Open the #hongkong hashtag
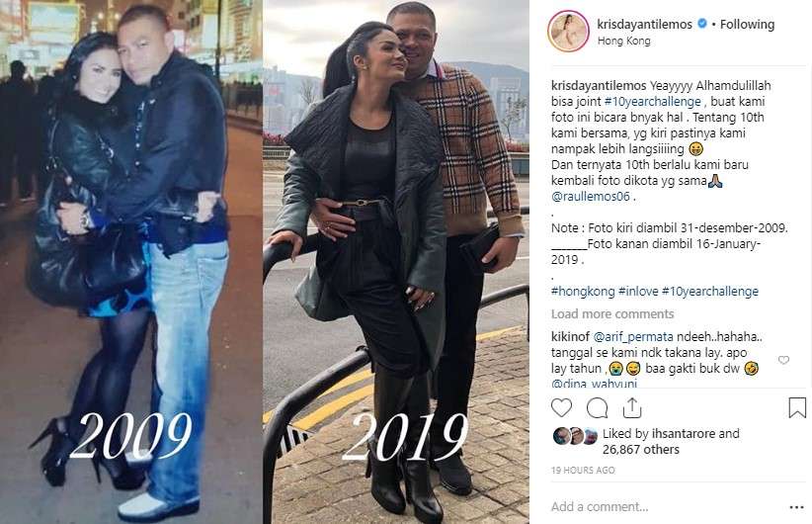This screenshot has height=524, width=812. [x=583, y=292]
